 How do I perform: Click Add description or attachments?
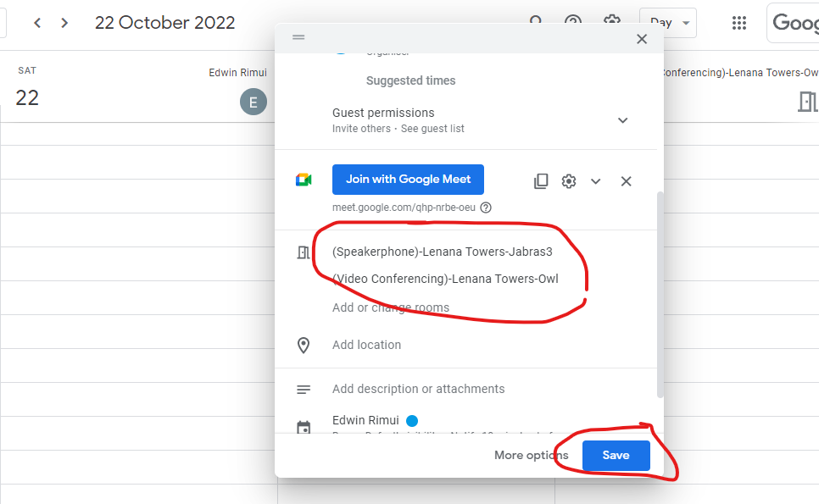click(418, 389)
